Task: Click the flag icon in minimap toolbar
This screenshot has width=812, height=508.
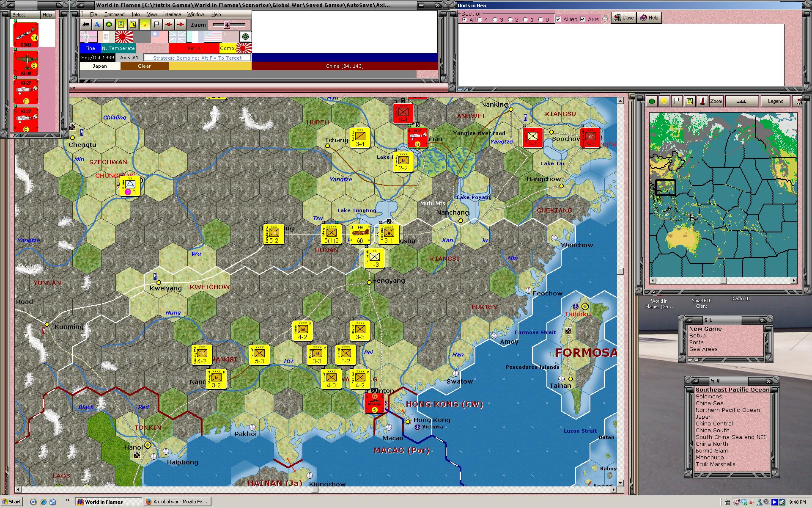Action: (677, 101)
